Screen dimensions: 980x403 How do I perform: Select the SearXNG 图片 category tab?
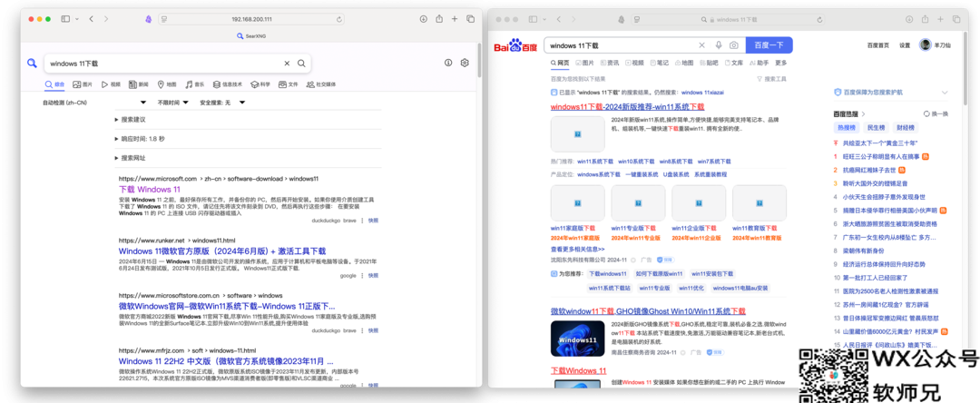[x=83, y=84]
